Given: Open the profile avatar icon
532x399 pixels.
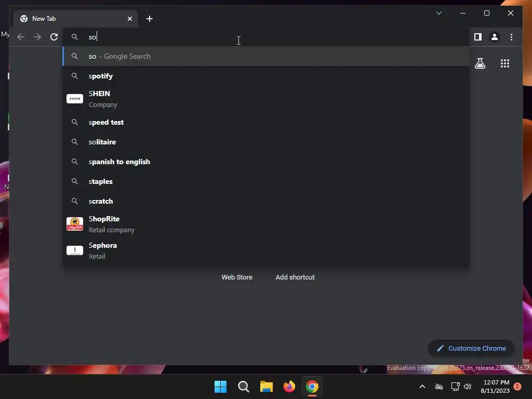Looking at the screenshot, I should [x=495, y=37].
